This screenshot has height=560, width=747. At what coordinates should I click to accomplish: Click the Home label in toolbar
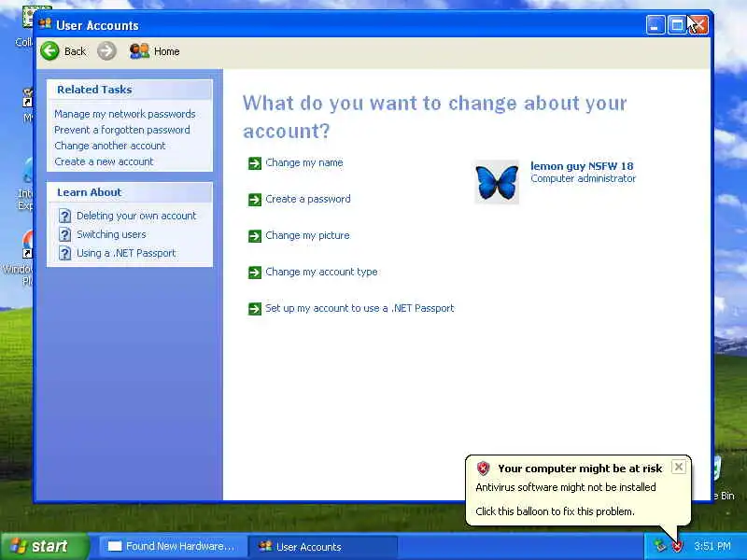click(167, 51)
